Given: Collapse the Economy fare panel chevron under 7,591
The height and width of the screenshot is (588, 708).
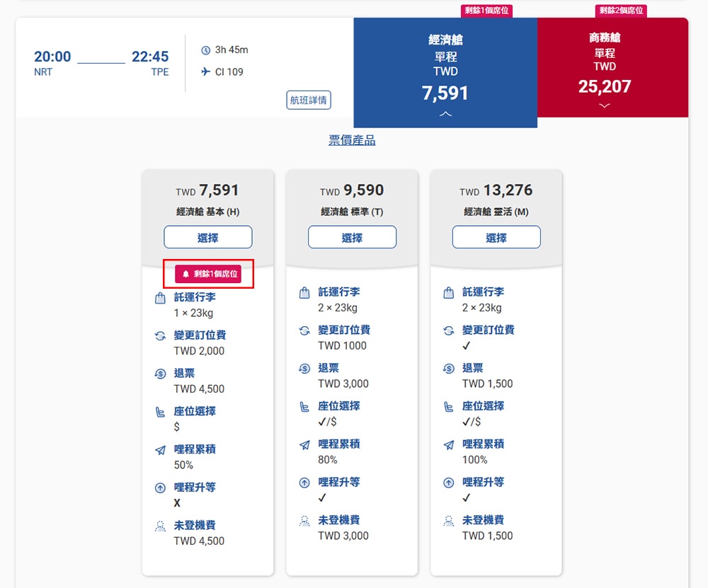Looking at the screenshot, I should 445,114.
